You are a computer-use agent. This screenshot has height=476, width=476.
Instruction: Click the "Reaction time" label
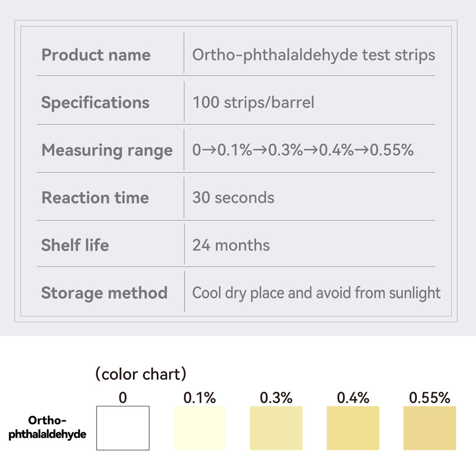point(95,197)
